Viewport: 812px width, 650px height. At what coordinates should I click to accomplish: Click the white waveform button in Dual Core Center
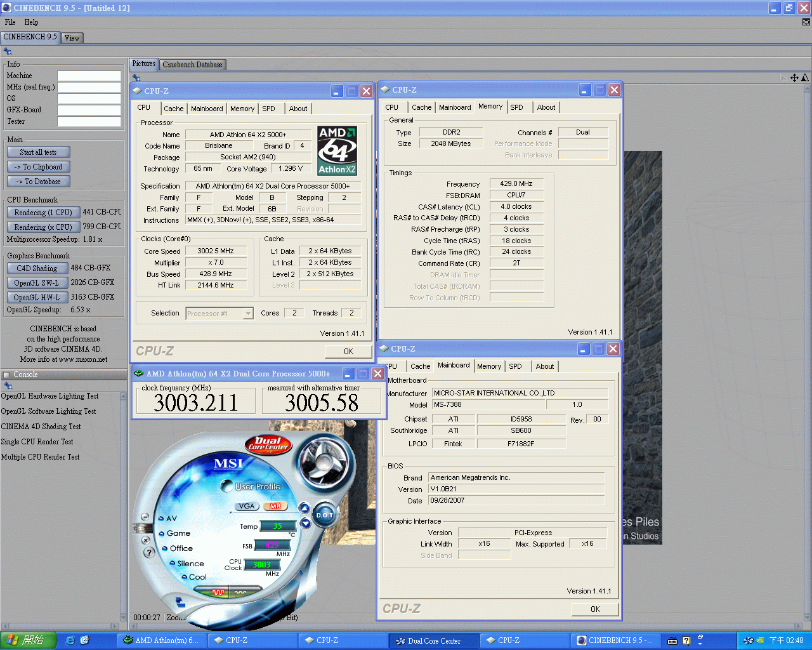point(240,592)
